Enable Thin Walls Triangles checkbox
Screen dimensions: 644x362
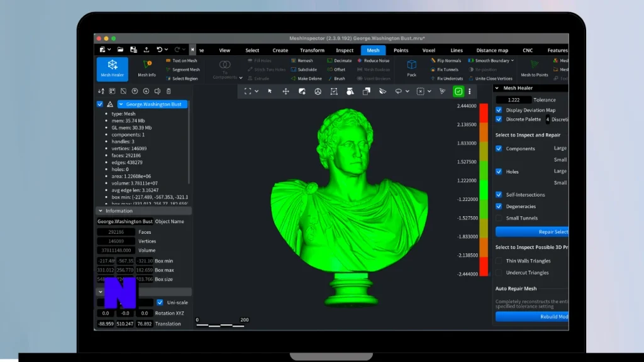[x=499, y=261]
